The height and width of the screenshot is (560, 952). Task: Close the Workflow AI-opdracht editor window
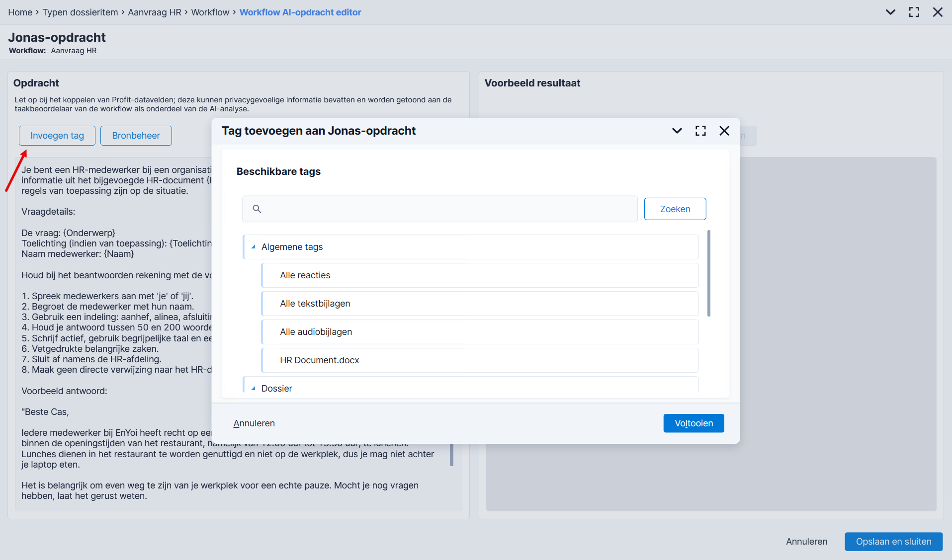click(x=938, y=12)
